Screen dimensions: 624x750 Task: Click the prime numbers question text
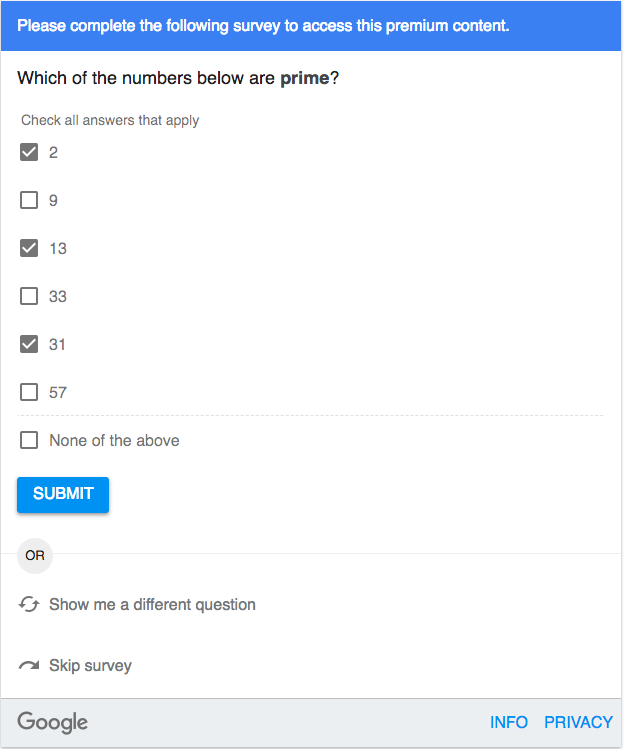[x=178, y=78]
